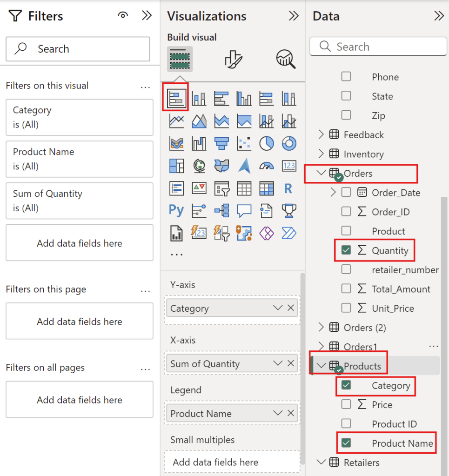The height and width of the screenshot is (476, 449).
Task: Check the Total_Amount field checkbox
Action: click(346, 289)
